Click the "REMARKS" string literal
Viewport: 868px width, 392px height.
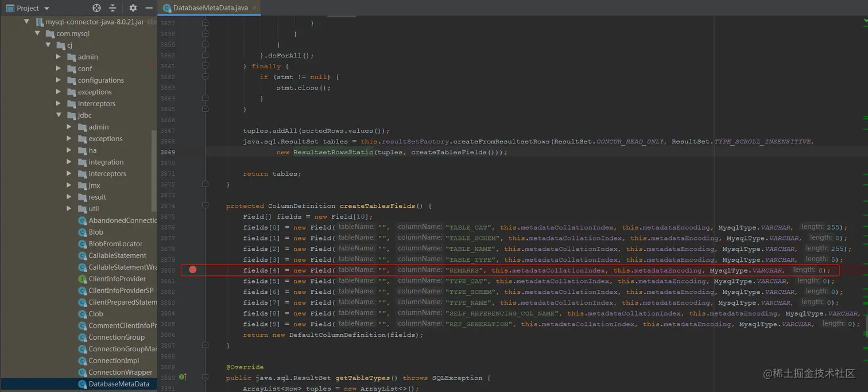(x=464, y=270)
